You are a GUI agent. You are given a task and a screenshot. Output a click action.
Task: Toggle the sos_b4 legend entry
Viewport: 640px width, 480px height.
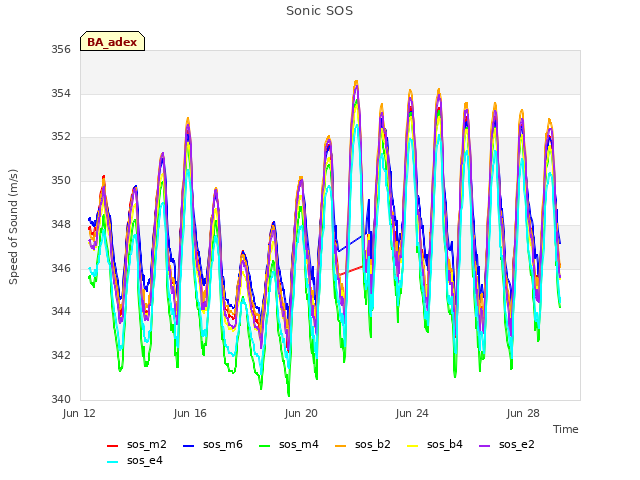(x=435, y=444)
